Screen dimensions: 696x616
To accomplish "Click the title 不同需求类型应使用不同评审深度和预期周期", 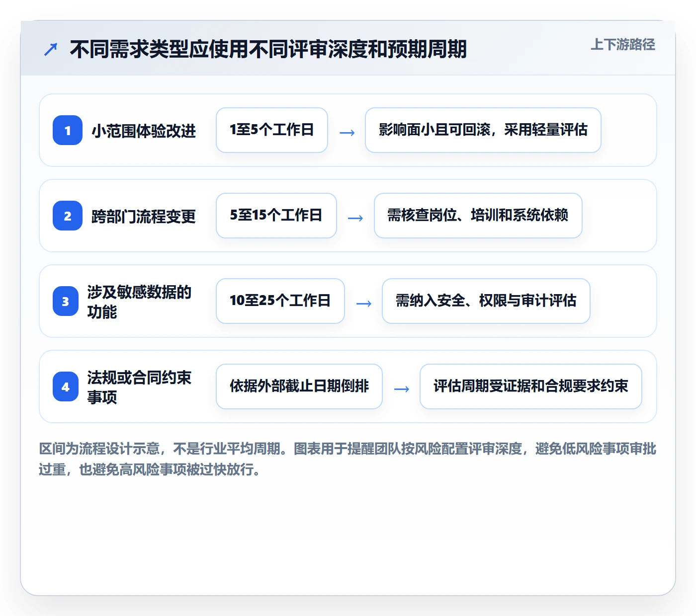I will tap(268, 49).
